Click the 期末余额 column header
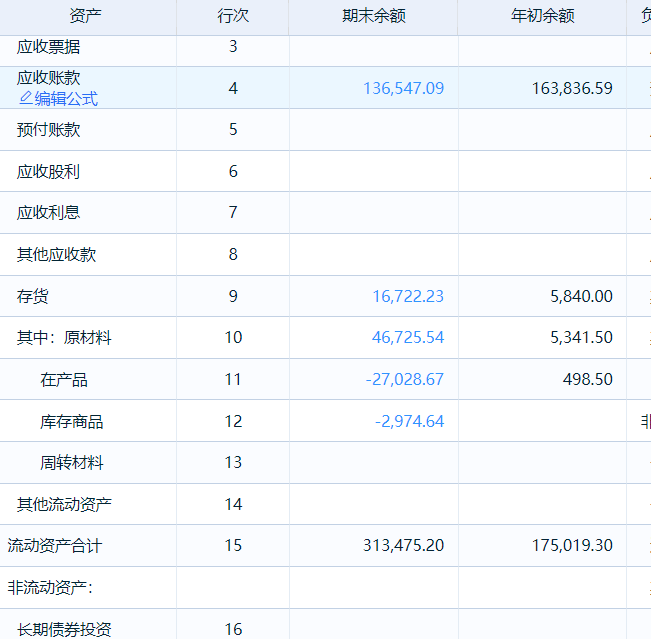Screen dimensions: 651x639 tap(373, 17)
